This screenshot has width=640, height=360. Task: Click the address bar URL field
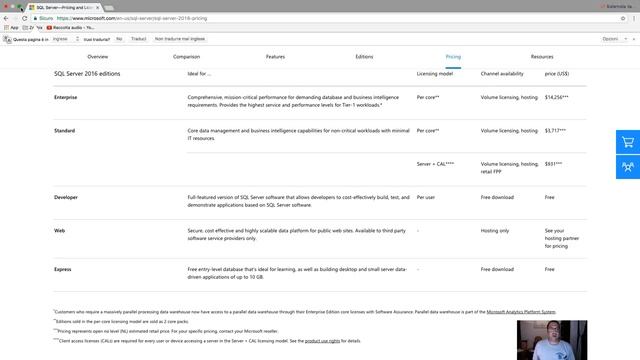coord(327,18)
